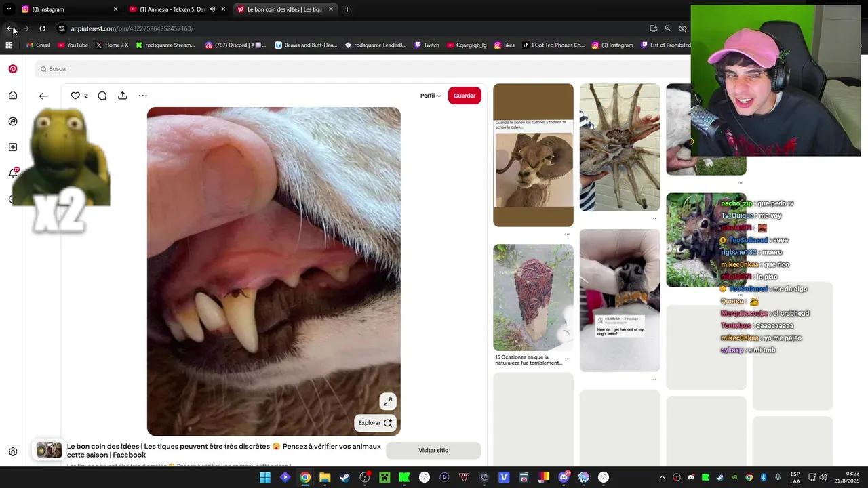Open the Twitch bookmark
This screenshot has height=488, width=868.
[427, 45]
